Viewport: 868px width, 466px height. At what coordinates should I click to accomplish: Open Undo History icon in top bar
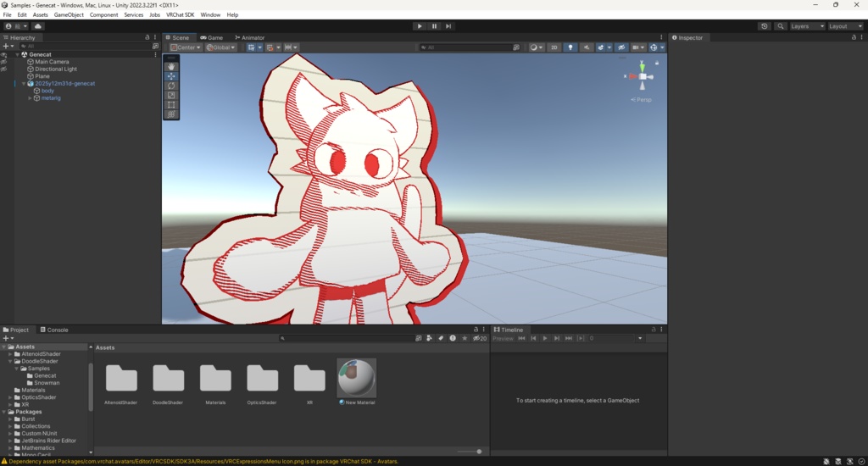[764, 26]
